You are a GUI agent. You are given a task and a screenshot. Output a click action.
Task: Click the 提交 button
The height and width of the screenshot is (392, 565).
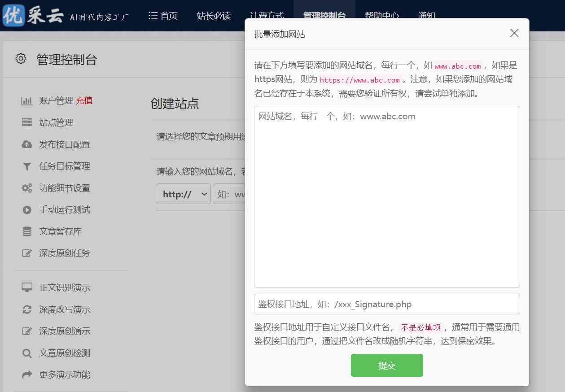pyautogui.click(x=387, y=365)
